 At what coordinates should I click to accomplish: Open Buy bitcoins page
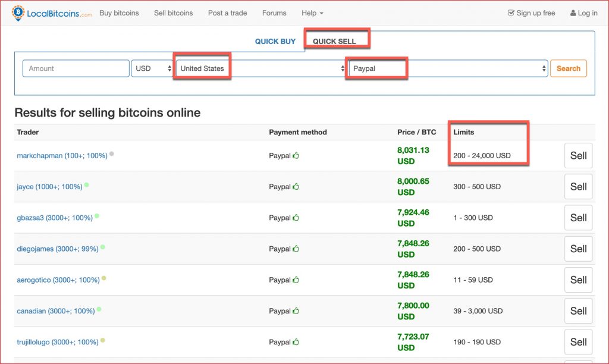point(119,13)
